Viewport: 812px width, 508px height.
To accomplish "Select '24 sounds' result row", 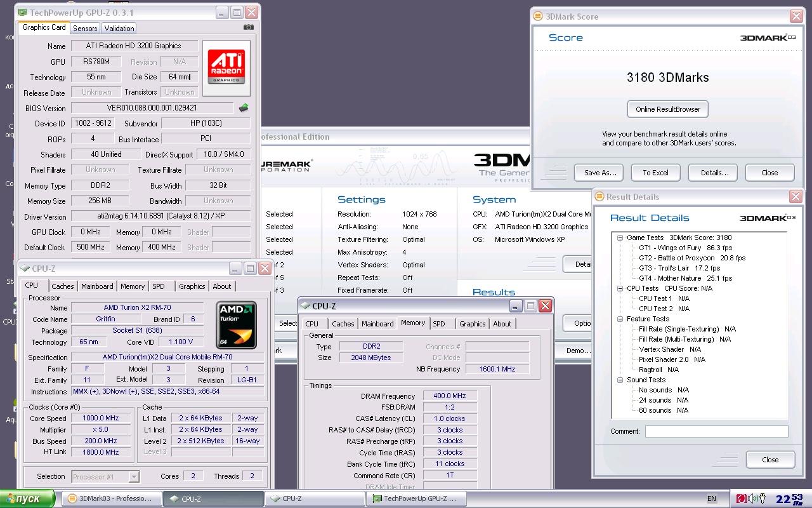I will pyautogui.click(x=664, y=400).
